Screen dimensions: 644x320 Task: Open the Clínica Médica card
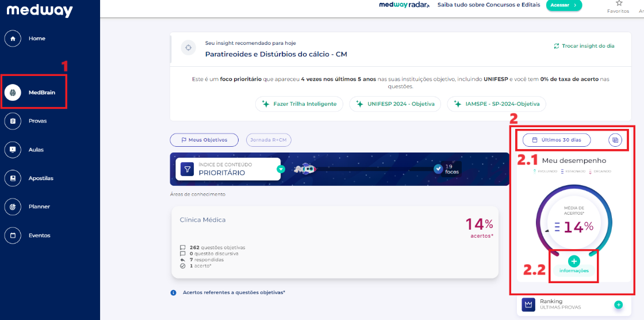[335, 242]
